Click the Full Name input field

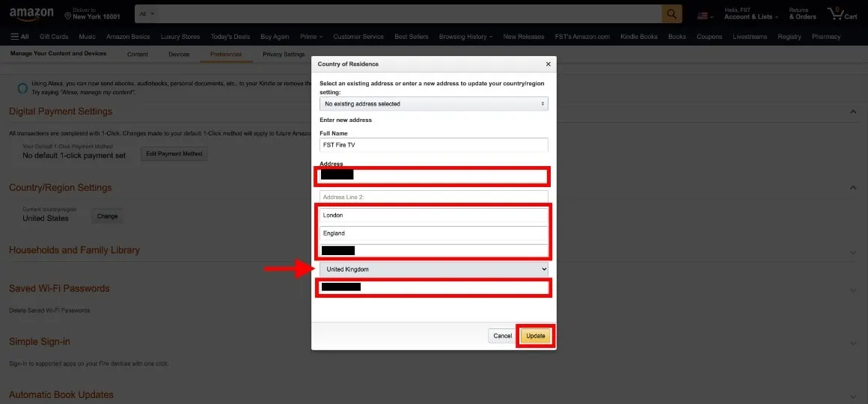point(434,145)
